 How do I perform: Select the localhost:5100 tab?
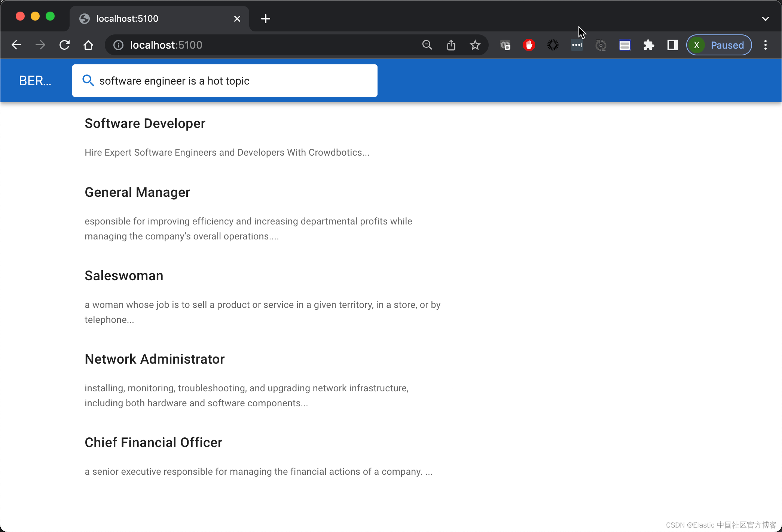coord(150,19)
